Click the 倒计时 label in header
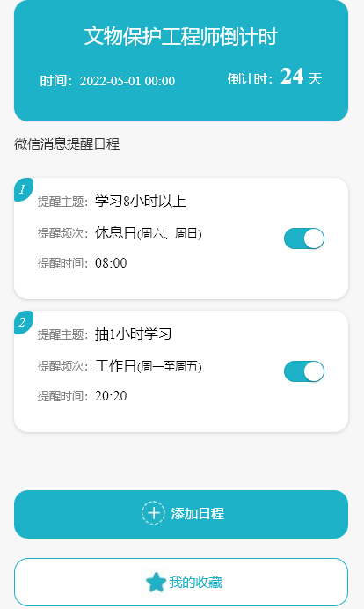Image resolution: width=364 pixels, height=609 pixels. (247, 79)
